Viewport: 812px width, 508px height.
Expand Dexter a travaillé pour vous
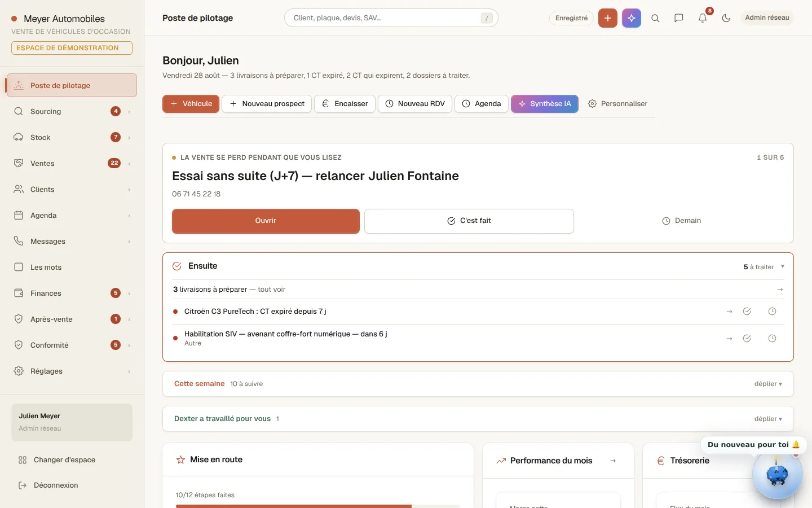(768, 419)
